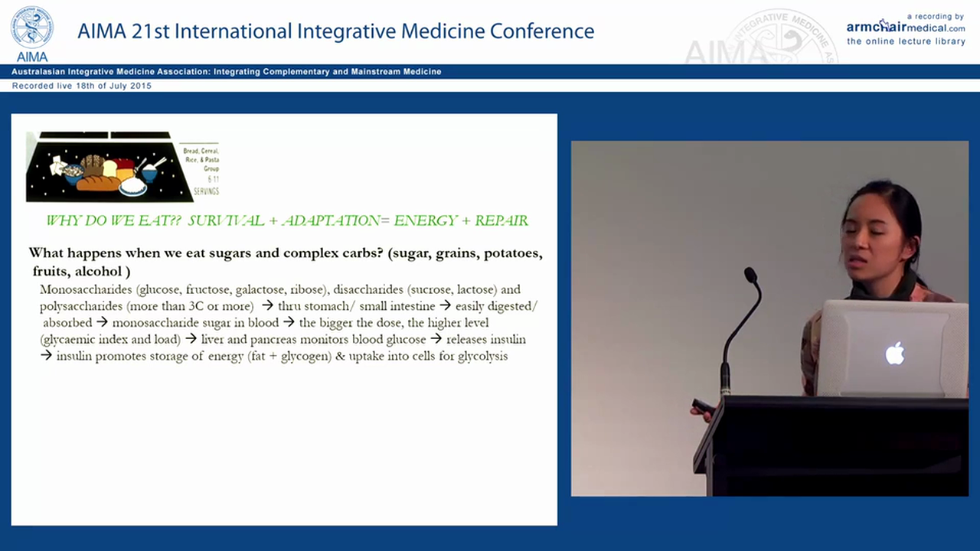Image resolution: width=980 pixels, height=551 pixels.
Task: Click the armchairmedical.com logo
Action: [x=906, y=27]
